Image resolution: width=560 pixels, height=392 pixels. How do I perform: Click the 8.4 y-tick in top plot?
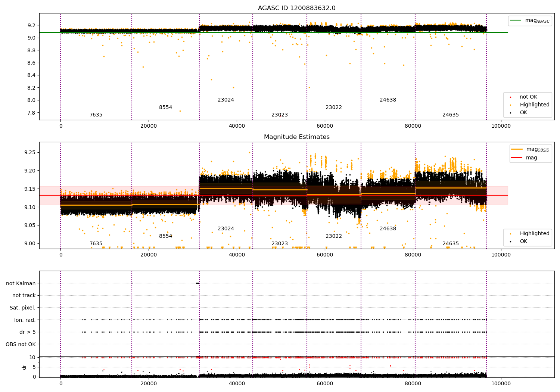(31, 75)
